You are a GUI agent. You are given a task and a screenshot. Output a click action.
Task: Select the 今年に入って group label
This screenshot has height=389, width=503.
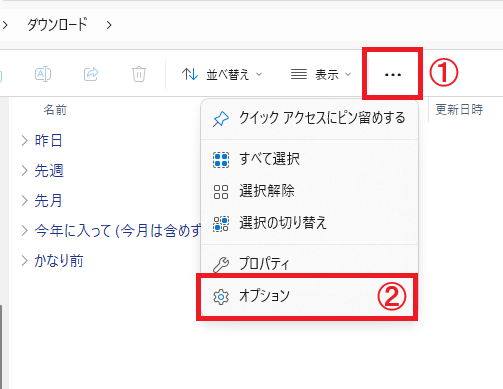coord(117,231)
